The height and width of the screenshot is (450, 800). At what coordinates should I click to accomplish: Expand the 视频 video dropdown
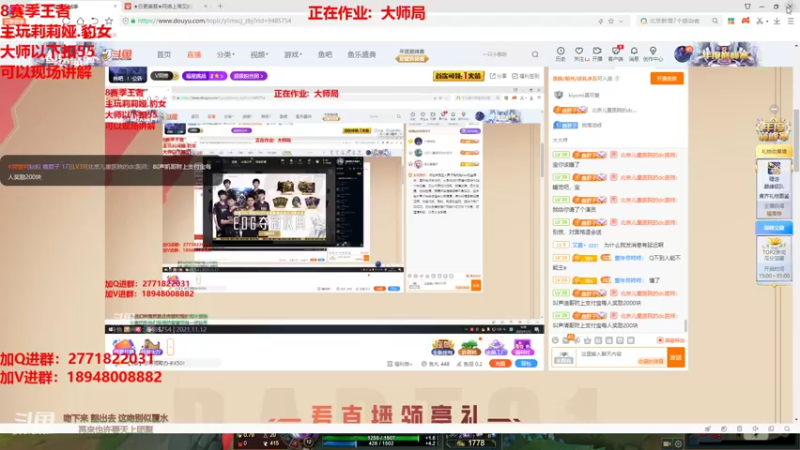(259, 55)
